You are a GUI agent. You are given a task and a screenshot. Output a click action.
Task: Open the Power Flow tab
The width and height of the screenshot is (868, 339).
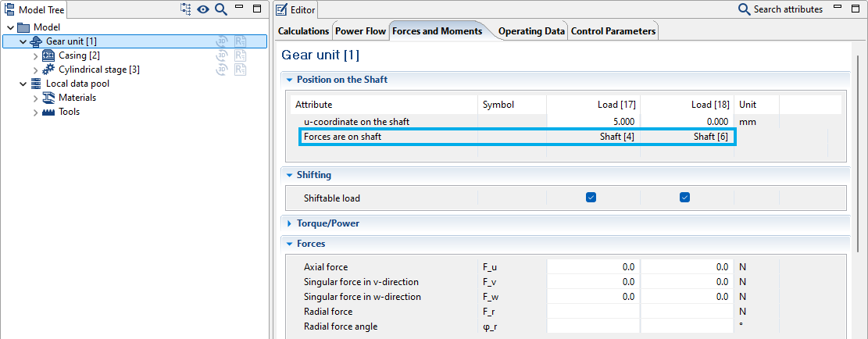[x=360, y=31]
